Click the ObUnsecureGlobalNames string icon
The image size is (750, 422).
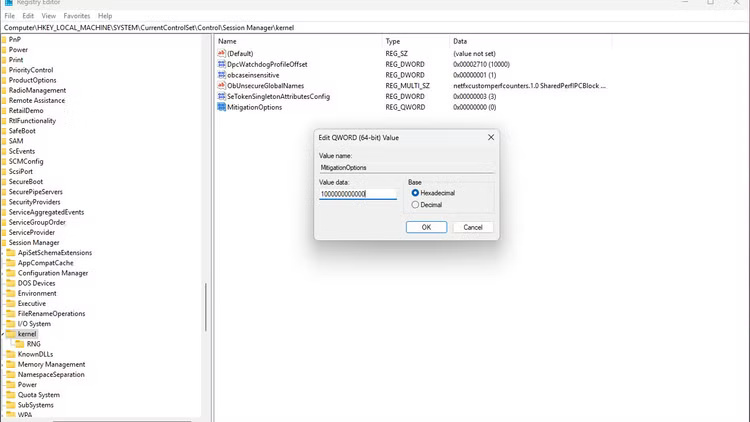tap(221, 86)
